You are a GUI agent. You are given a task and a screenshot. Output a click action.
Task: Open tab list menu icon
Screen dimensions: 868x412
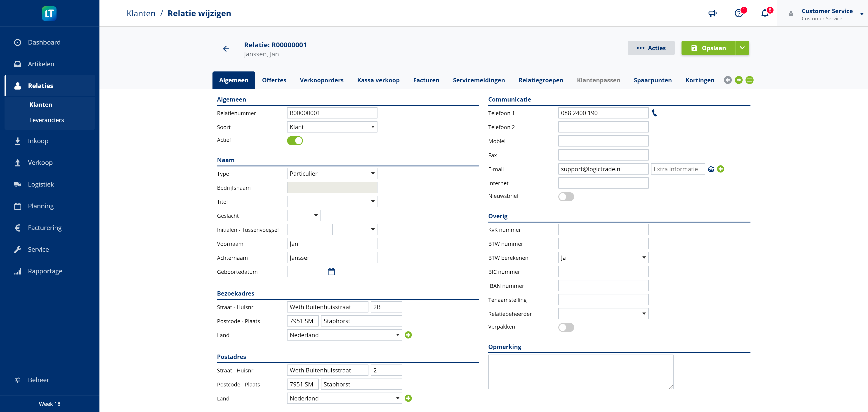749,80
